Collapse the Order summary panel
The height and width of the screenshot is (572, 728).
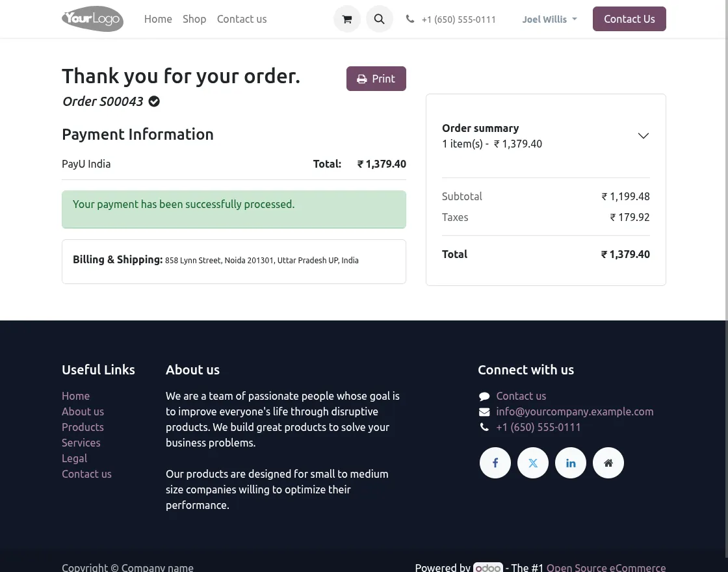643,136
